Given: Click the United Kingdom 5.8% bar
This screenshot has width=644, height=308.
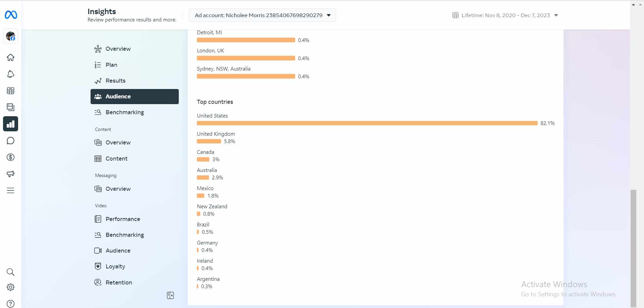Looking at the screenshot, I should [209, 141].
